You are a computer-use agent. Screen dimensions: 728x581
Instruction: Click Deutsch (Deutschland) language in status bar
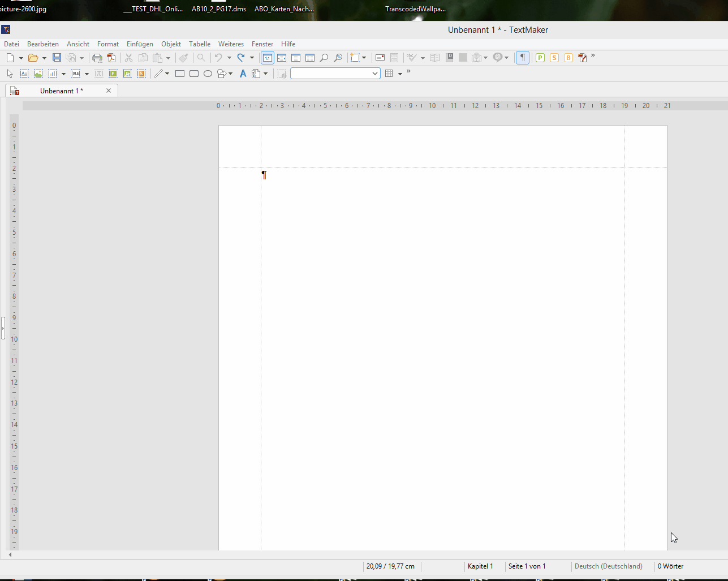click(608, 566)
